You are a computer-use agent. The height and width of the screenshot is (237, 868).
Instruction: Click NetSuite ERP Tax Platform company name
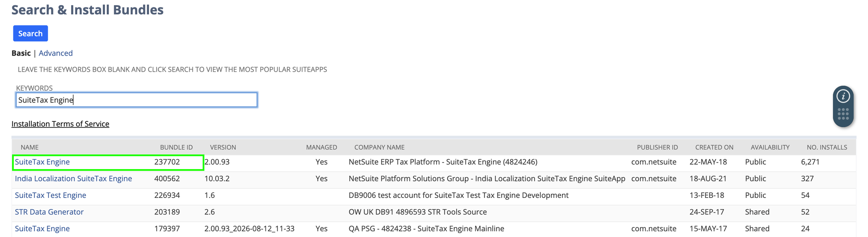[x=443, y=162]
